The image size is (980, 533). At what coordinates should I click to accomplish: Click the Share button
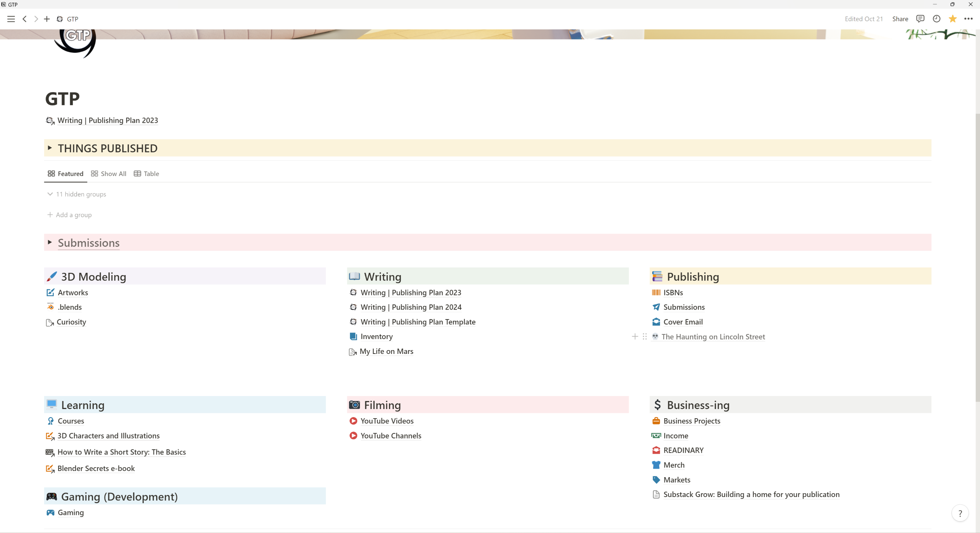900,19
